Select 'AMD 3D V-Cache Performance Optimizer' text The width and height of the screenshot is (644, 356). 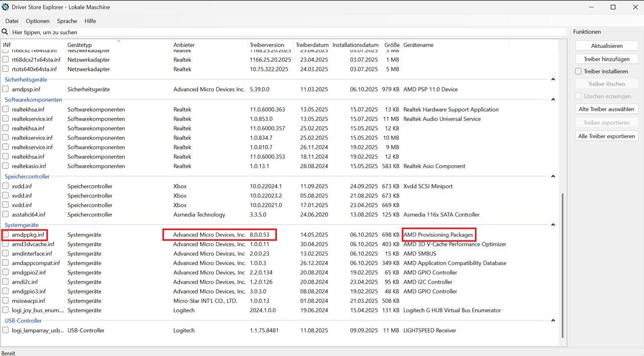click(455, 244)
